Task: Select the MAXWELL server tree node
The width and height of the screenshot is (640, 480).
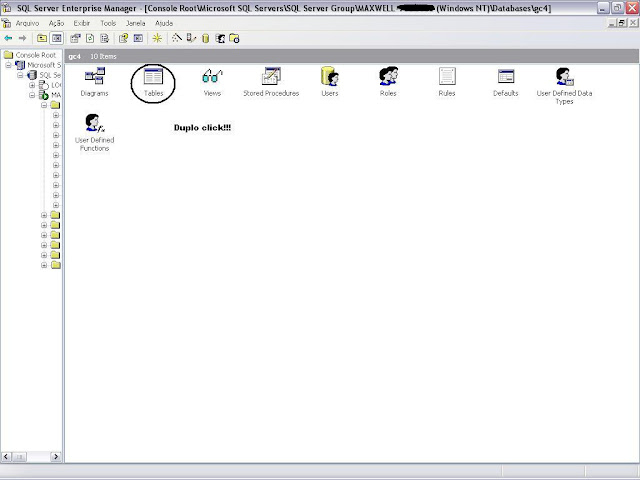Action: (x=56, y=95)
